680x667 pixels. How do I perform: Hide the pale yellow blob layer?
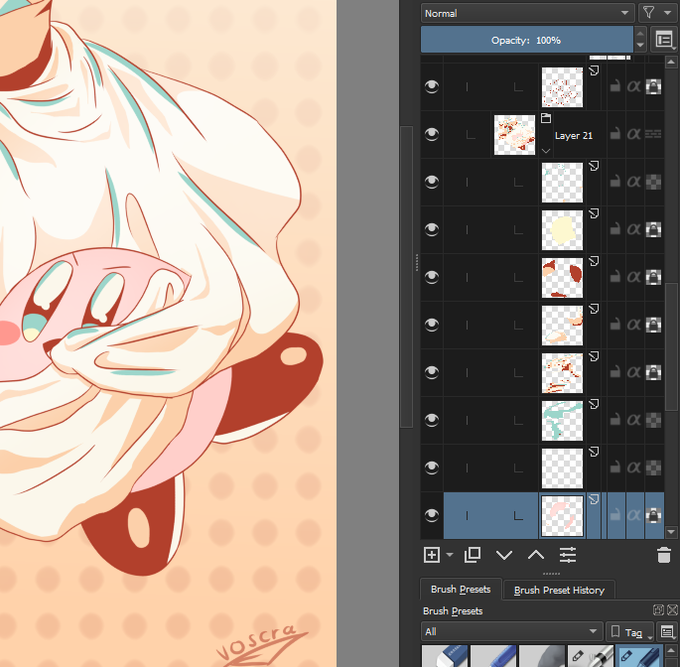(432, 229)
